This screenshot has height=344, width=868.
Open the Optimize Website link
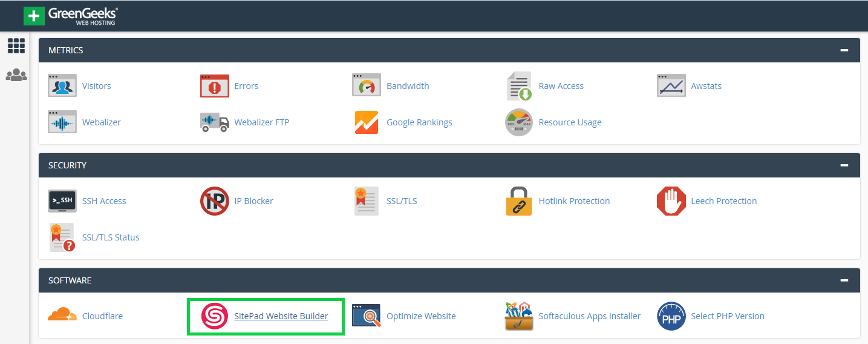pos(421,316)
